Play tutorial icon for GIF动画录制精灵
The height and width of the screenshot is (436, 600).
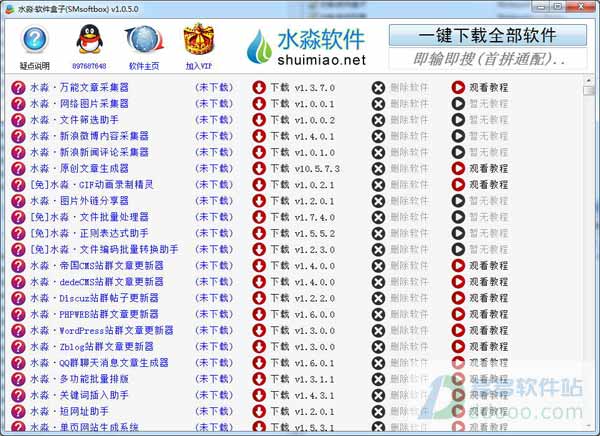[458, 185]
